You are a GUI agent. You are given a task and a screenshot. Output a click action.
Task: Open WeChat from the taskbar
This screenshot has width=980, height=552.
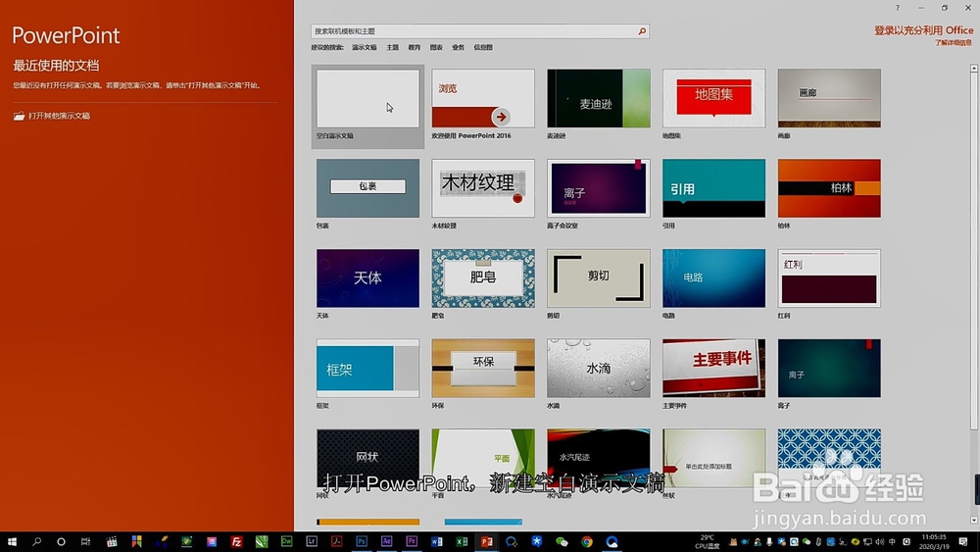coord(562,542)
